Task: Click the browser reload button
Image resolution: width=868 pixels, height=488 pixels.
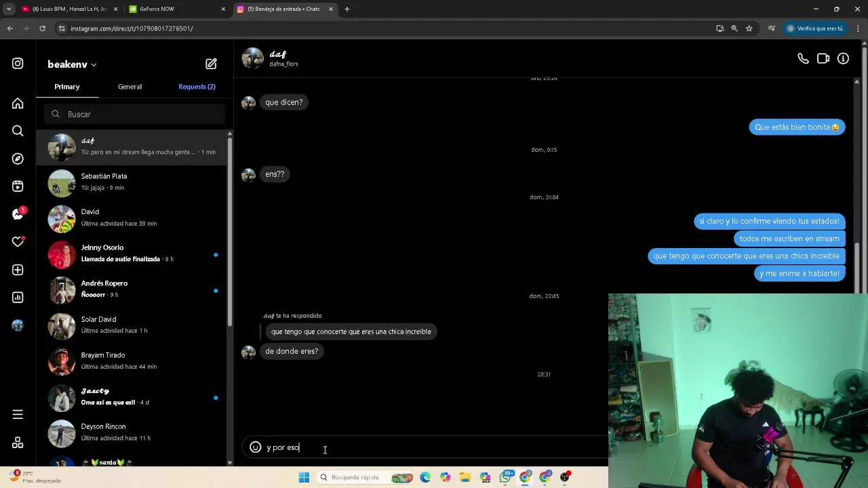Action: [42, 28]
